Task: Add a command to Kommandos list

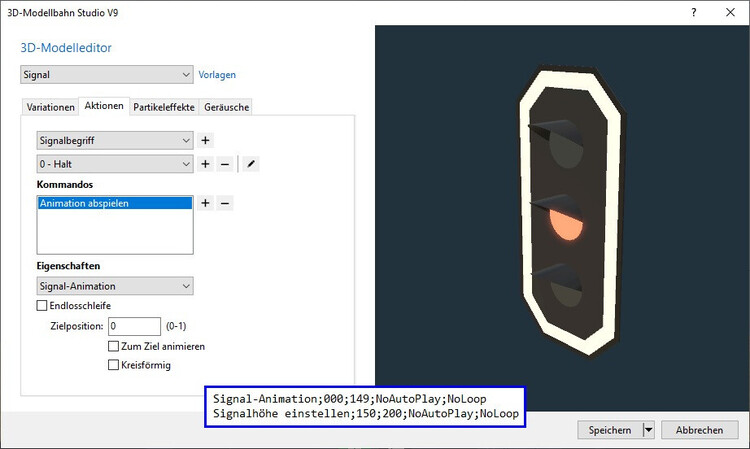Action: click(205, 203)
